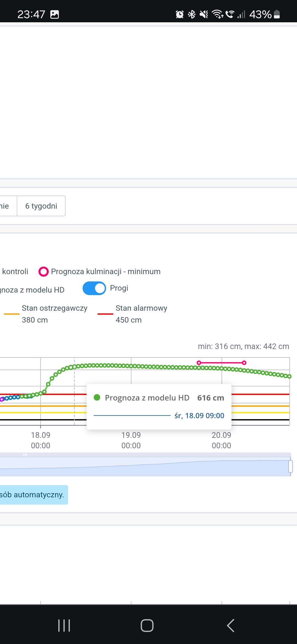This screenshot has height=644, width=297.
Task: Toggle the Prognoza z modelu HD legend entry
Action: tap(32, 290)
